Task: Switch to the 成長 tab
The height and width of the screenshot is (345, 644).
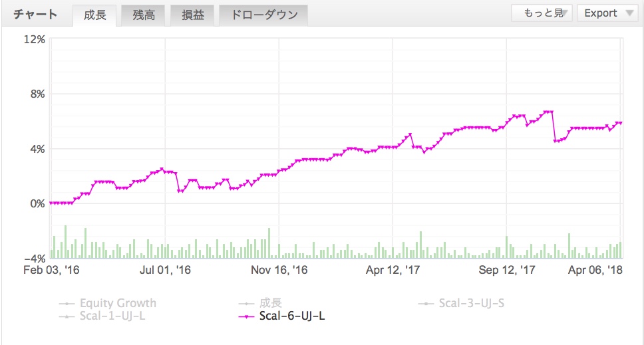Action: pyautogui.click(x=95, y=15)
